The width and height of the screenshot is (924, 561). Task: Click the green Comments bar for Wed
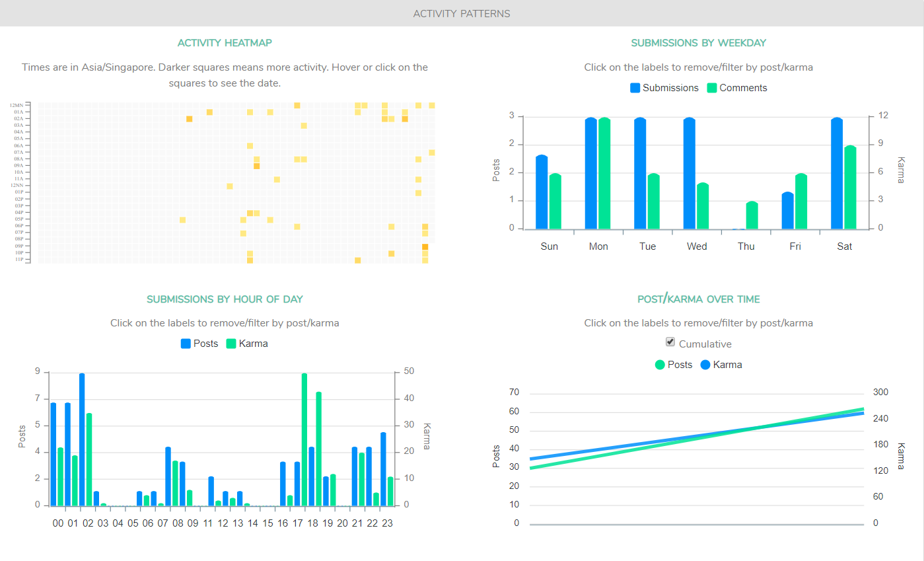click(703, 206)
